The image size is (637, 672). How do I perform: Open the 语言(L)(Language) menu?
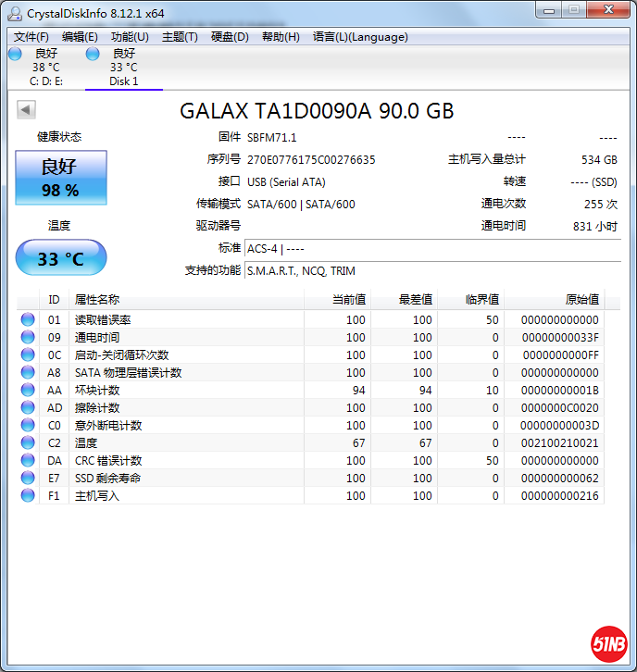pos(360,37)
